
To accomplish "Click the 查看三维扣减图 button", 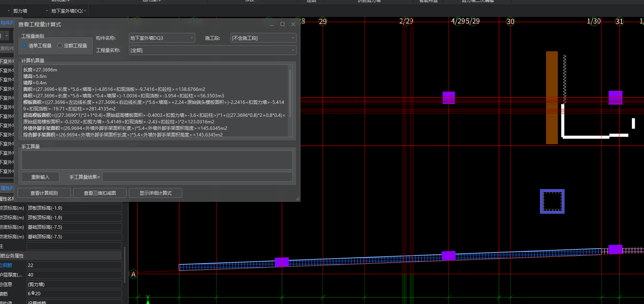I will tap(100, 193).
